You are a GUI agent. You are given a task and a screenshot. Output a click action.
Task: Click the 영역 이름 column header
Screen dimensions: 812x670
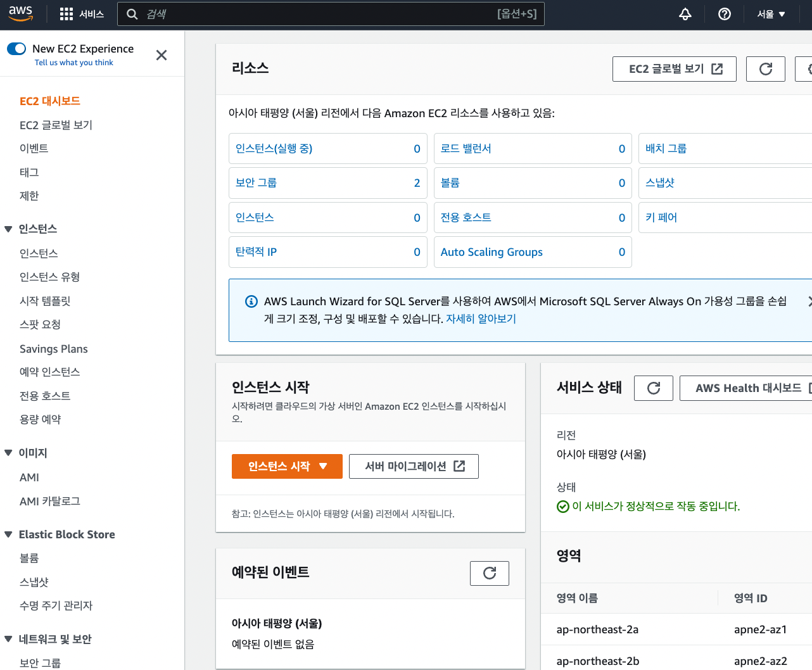coord(577,598)
